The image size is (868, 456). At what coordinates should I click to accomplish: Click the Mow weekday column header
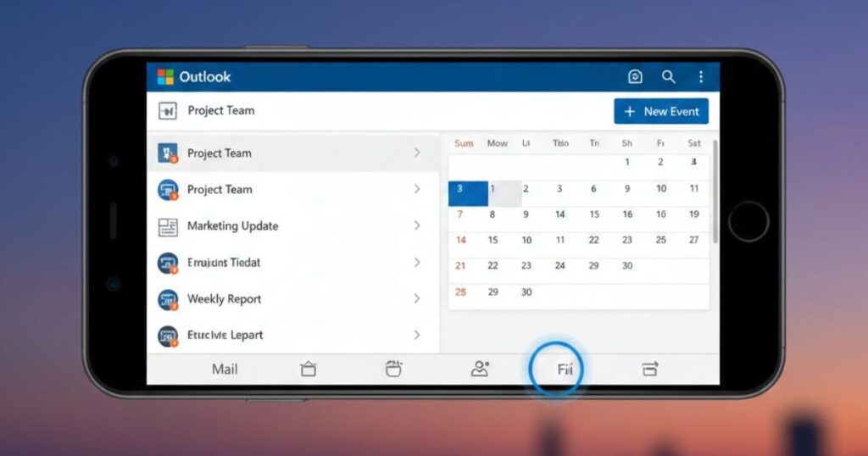tap(497, 143)
